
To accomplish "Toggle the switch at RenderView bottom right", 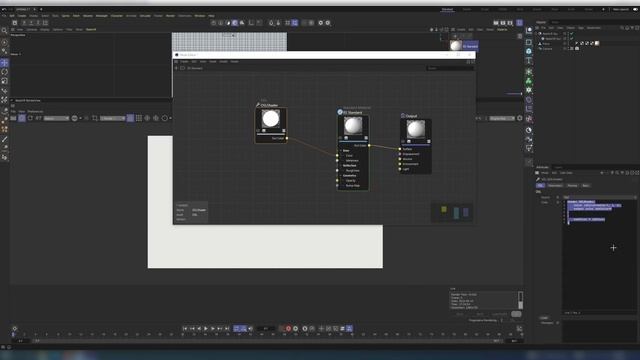I will pos(516,314).
